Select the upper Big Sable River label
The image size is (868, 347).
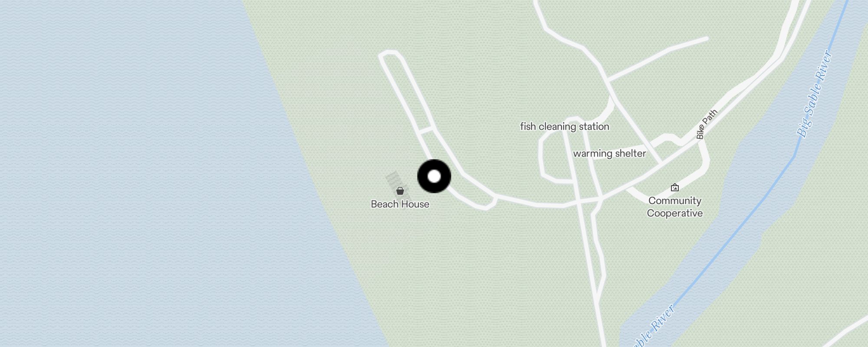815,94
